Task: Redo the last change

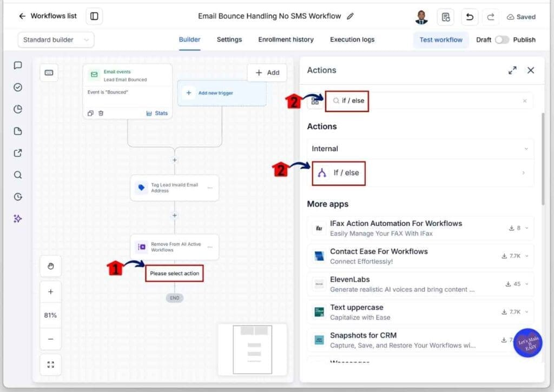Action: coord(491,17)
